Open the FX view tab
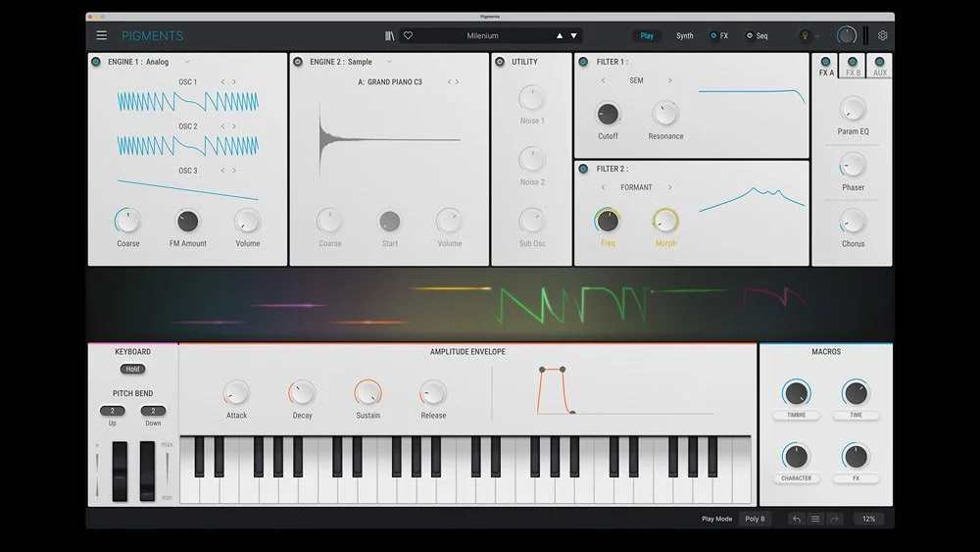 coord(719,35)
